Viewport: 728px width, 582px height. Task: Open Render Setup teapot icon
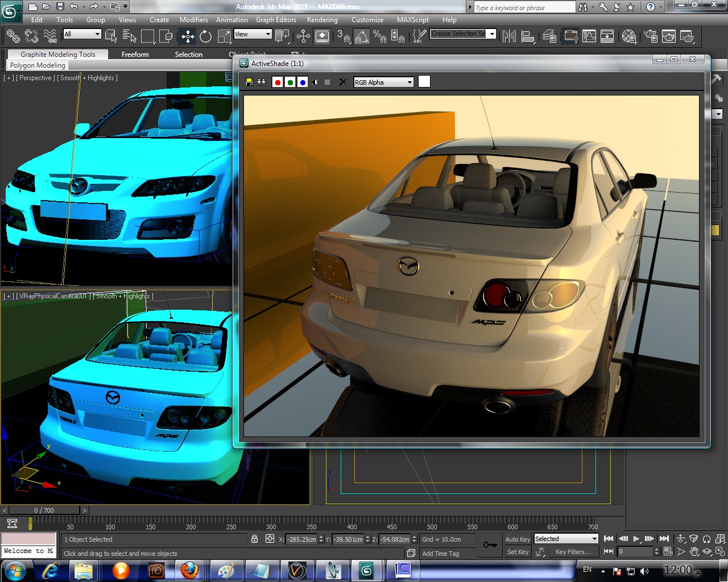click(x=651, y=36)
